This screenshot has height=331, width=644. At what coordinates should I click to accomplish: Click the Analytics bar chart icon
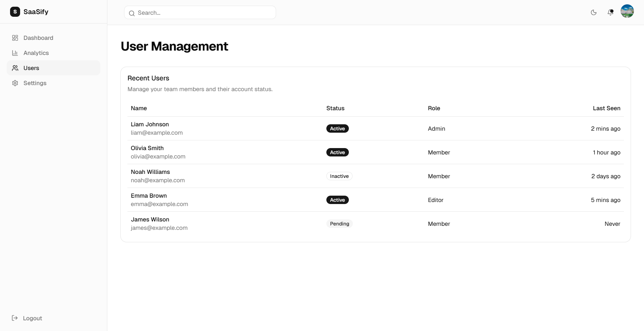click(15, 53)
